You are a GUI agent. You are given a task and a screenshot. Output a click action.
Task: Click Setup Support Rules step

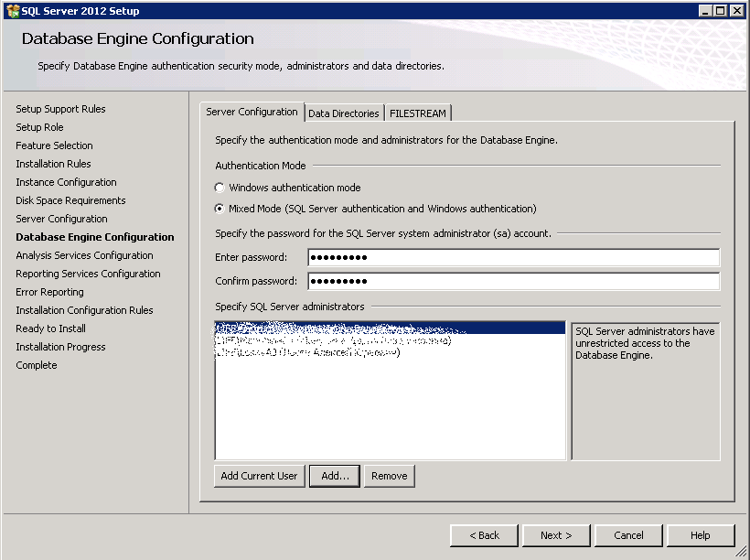point(60,109)
